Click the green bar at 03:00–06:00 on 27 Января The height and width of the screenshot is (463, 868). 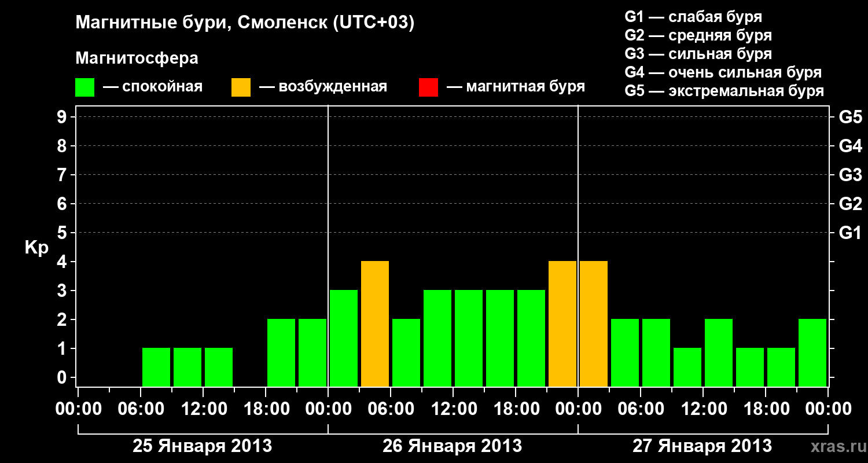pyautogui.click(x=625, y=353)
